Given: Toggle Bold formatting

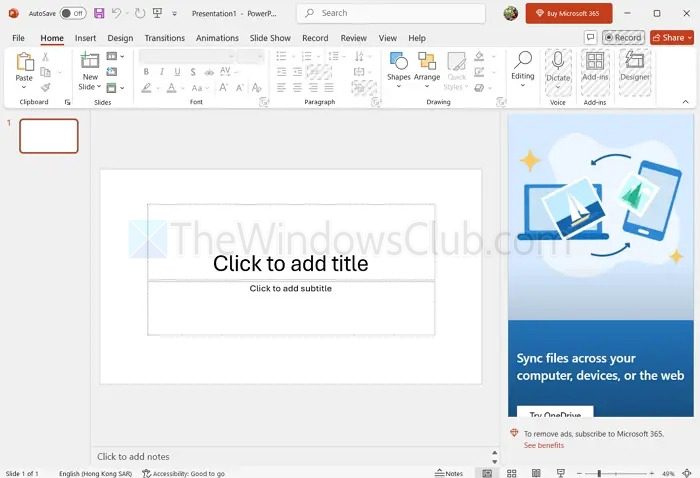Looking at the screenshot, I should point(146,72).
